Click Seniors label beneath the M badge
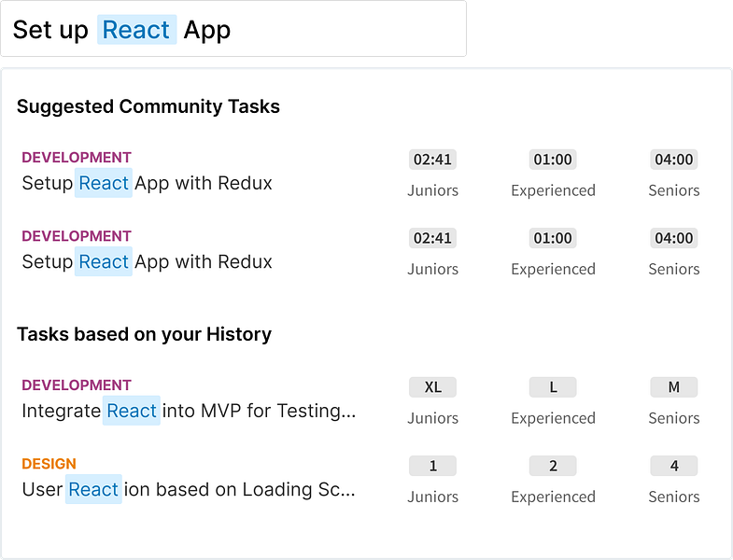733x560 pixels. pos(673,418)
